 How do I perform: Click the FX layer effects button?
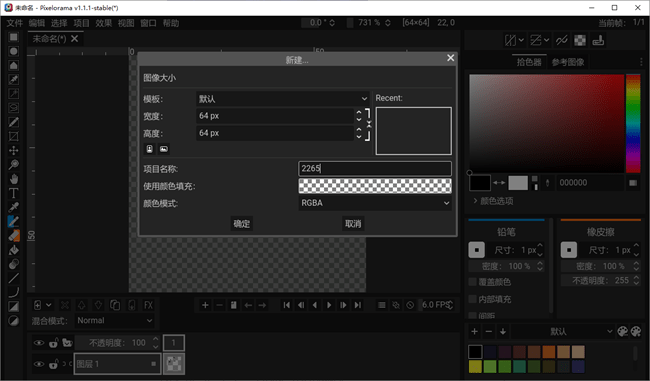(x=148, y=306)
